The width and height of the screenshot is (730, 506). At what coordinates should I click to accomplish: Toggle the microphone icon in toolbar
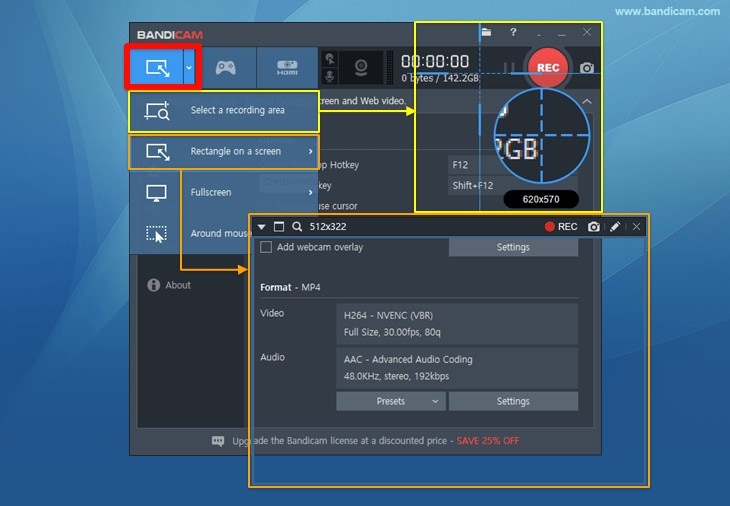(330, 76)
